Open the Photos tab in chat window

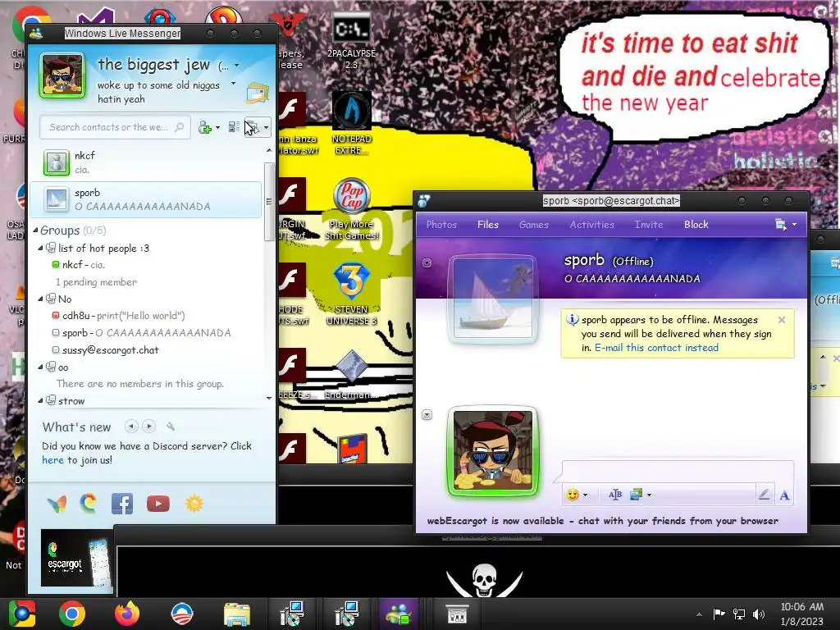point(441,225)
